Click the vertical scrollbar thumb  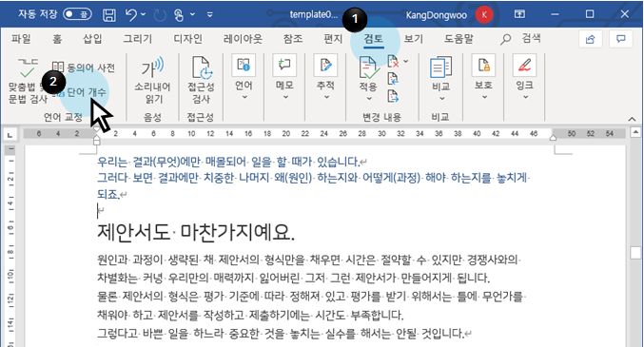(635, 253)
